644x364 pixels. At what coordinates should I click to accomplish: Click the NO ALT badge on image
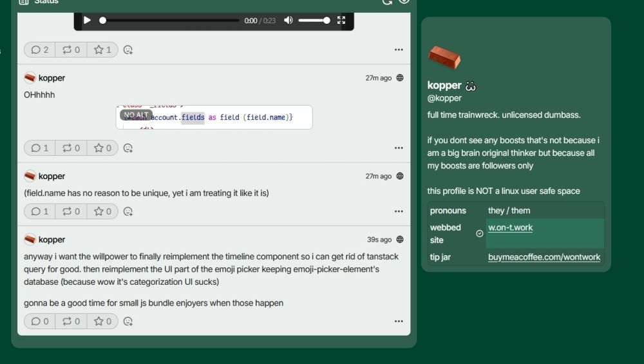point(136,115)
